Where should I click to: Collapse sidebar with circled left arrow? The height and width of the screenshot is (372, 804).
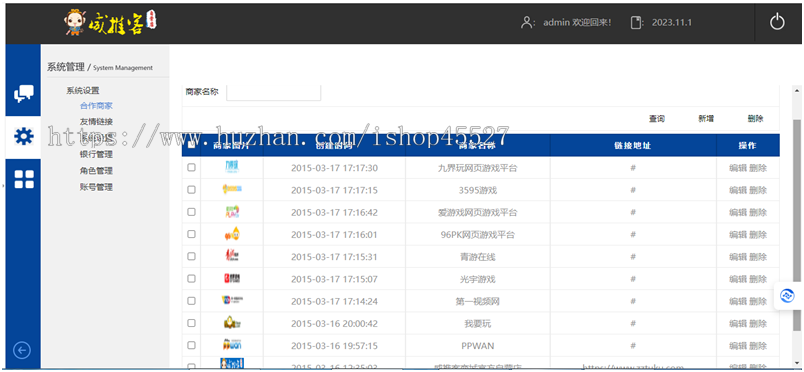(x=22, y=350)
